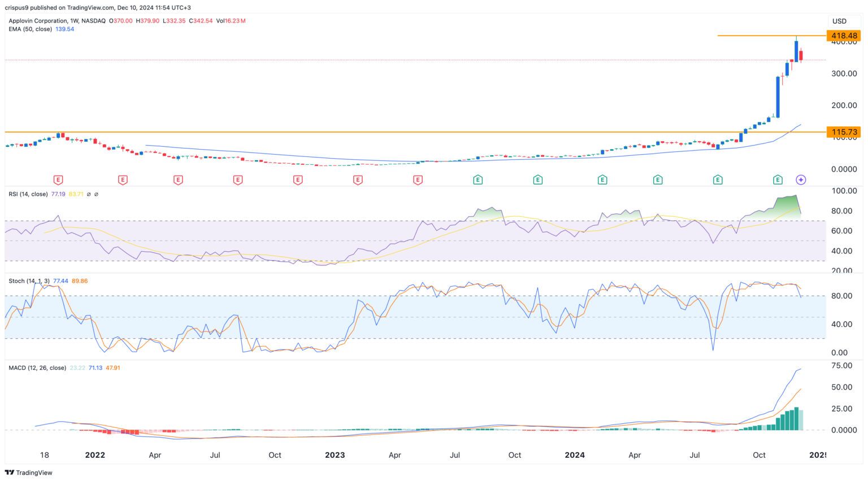Select the Stoch (14, 1, 3) indicator label
This screenshot has width=868, height=481.
tap(29, 281)
